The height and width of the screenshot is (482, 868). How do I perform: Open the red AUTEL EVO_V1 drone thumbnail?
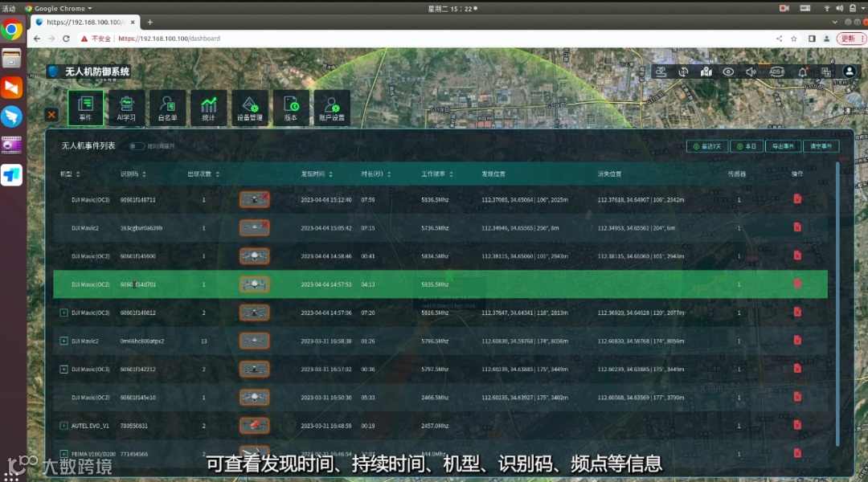point(254,425)
